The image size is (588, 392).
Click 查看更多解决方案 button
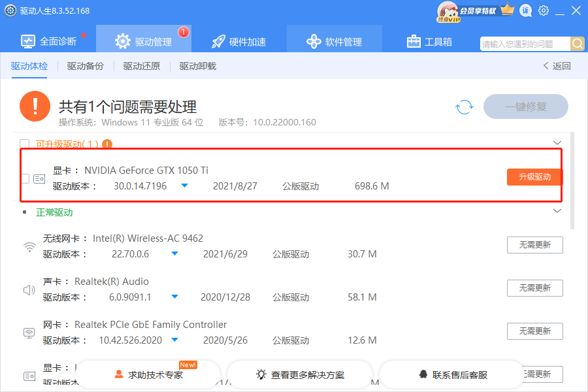pyautogui.click(x=300, y=374)
